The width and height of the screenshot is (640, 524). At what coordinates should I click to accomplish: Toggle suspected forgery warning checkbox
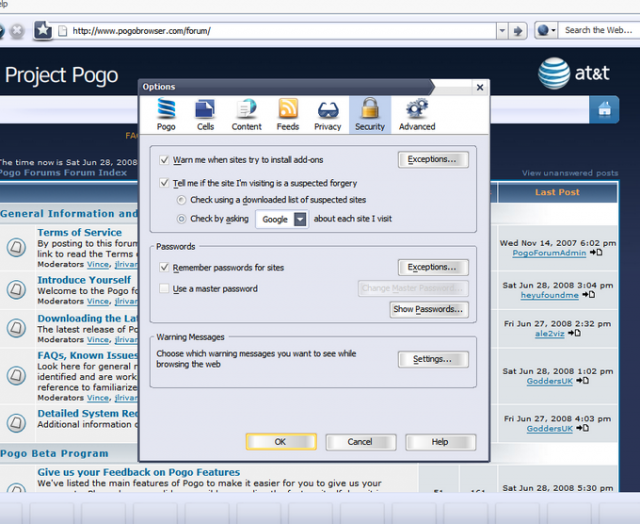pyautogui.click(x=164, y=183)
